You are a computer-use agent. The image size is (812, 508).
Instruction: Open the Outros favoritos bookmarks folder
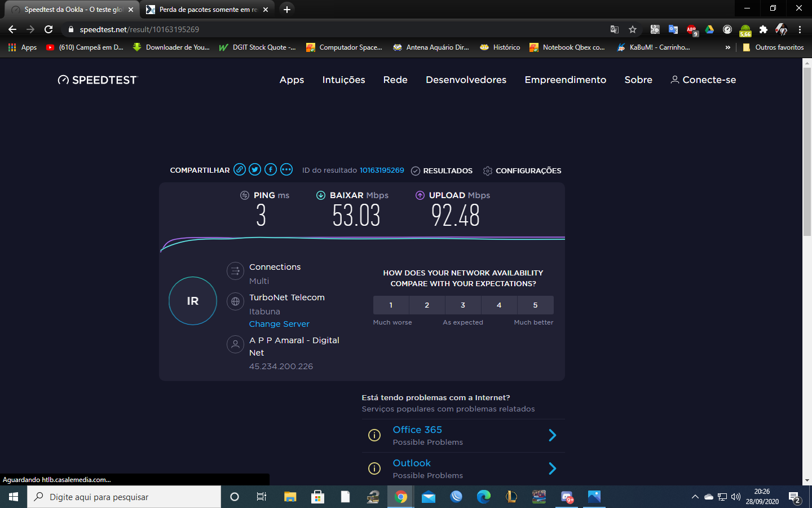coord(773,47)
